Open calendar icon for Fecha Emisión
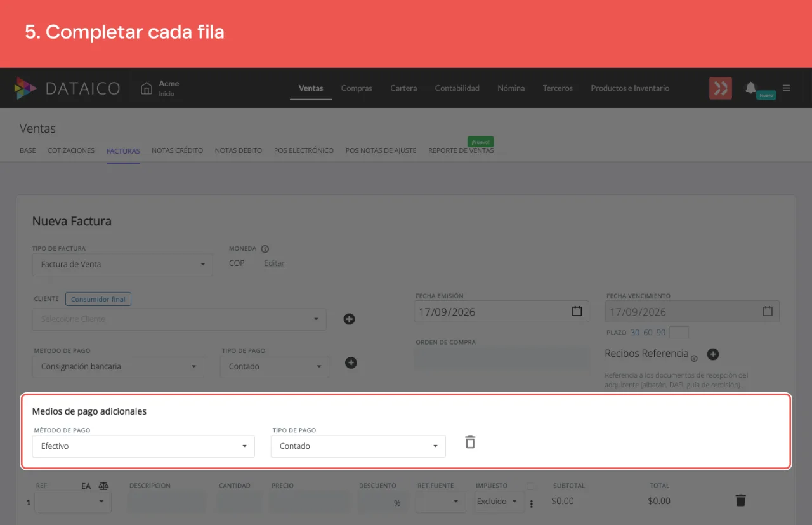This screenshot has height=525, width=812. pyautogui.click(x=577, y=312)
